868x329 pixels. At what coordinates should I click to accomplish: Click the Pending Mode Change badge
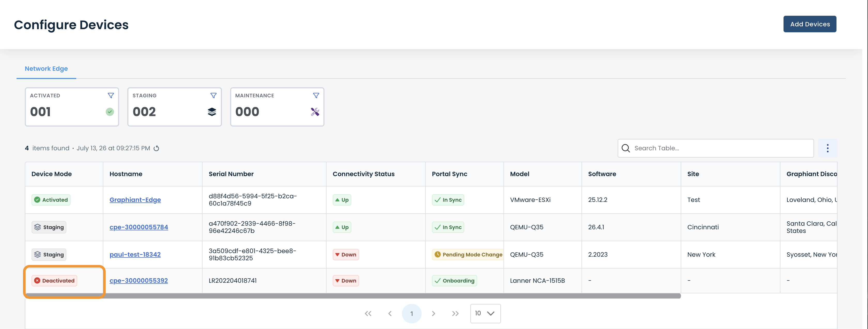[x=468, y=255]
